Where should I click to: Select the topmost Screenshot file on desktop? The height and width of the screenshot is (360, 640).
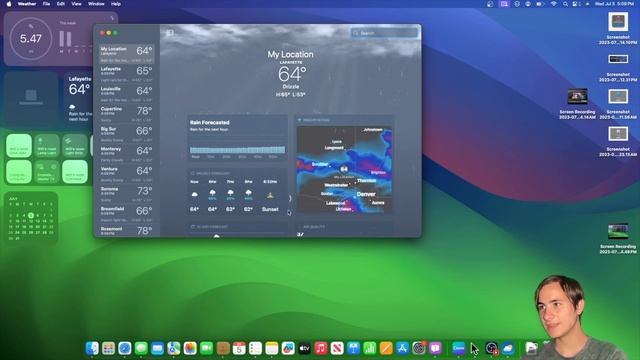[x=618, y=28]
